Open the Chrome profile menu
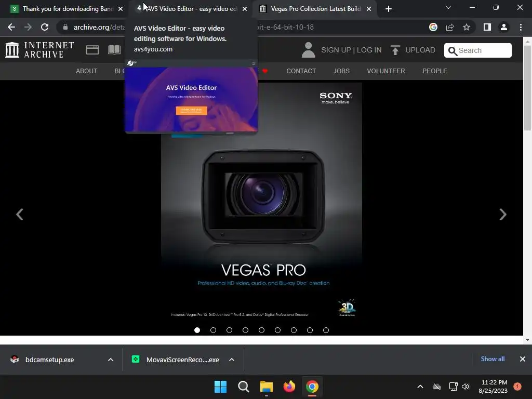Viewport: 532px width, 399px height. click(504, 27)
